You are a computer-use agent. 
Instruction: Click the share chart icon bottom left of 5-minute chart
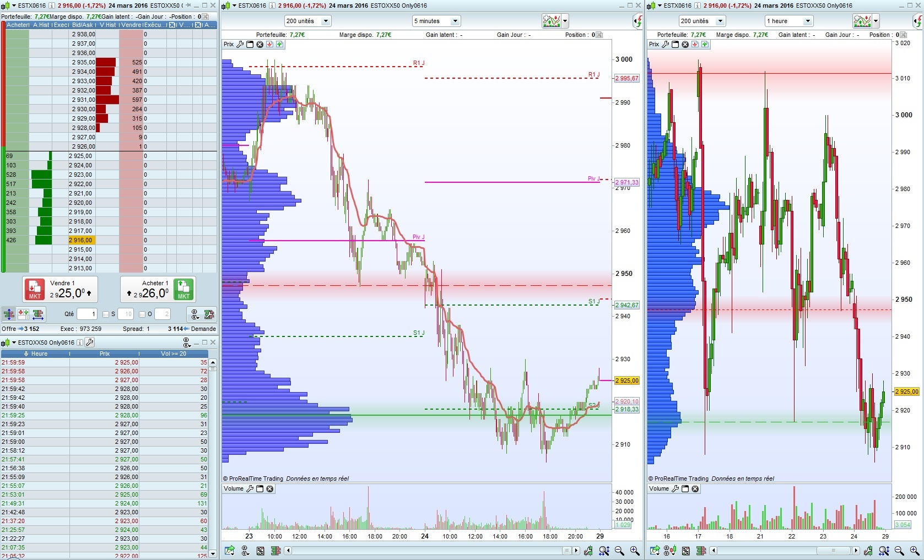tap(230, 551)
